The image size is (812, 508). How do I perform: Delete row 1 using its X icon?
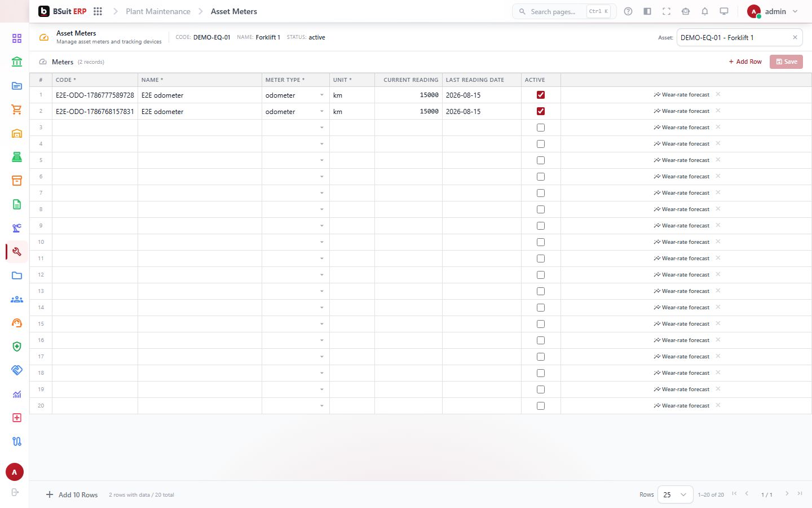pyautogui.click(x=718, y=94)
